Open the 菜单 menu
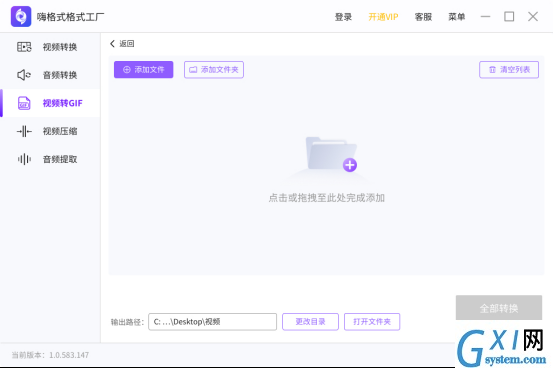This screenshot has width=553, height=368. (x=457, y=17)
